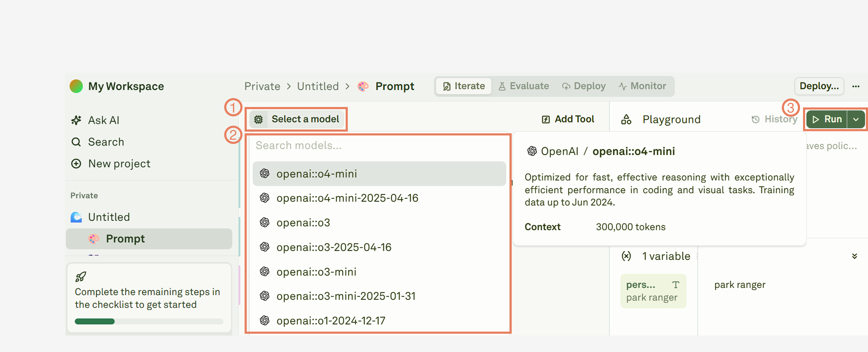Select the pers... variable chip

coord(653,291)
